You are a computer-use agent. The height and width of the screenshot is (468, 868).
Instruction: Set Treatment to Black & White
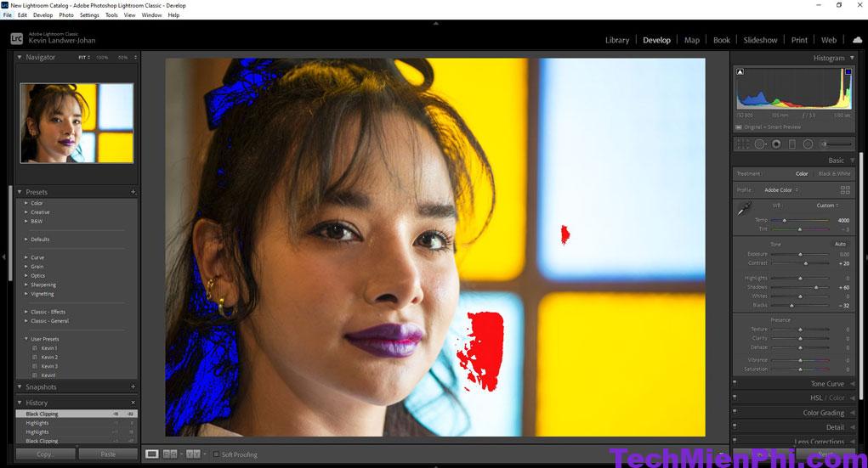coord(834,174)
